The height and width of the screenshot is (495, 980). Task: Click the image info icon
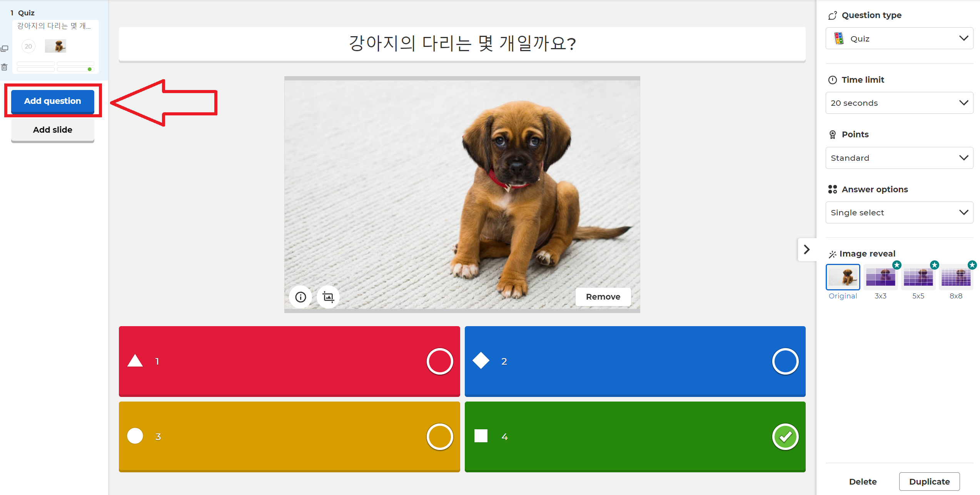point(301,297)
